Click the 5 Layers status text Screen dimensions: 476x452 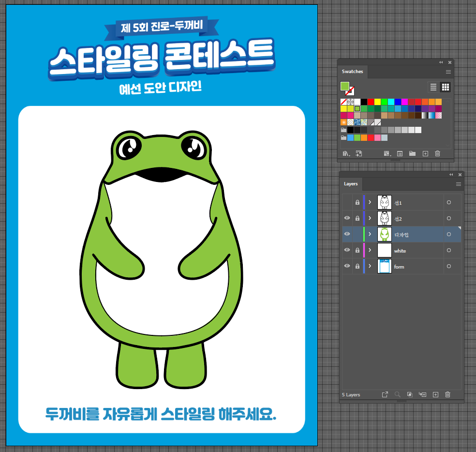click(351, 394)
